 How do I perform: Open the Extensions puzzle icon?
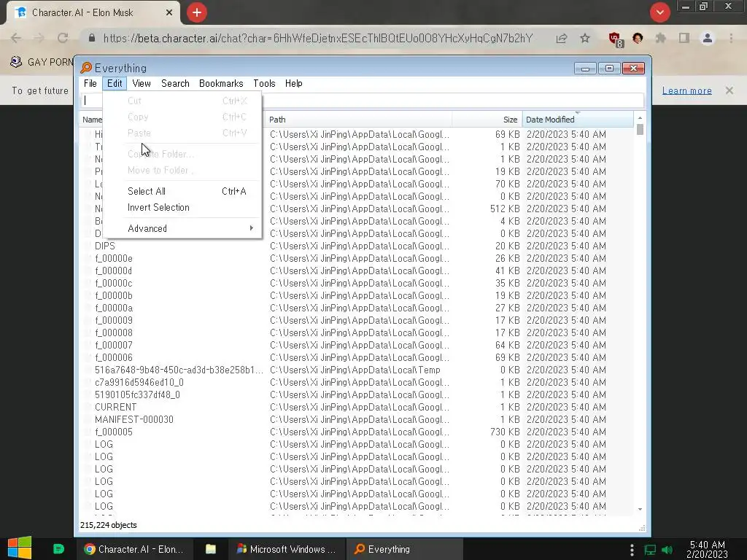(x=661, y=38)
